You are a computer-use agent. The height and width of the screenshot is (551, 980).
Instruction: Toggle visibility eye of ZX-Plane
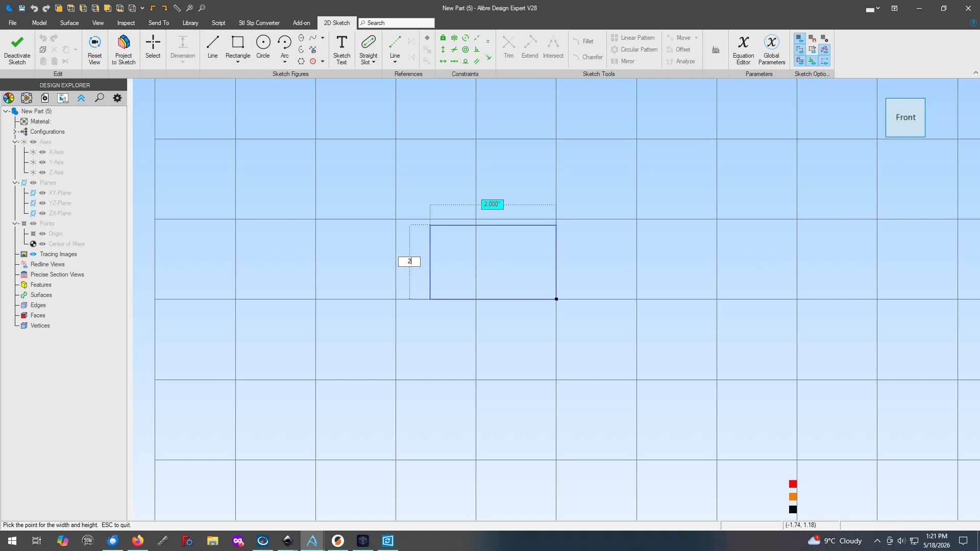42,213
